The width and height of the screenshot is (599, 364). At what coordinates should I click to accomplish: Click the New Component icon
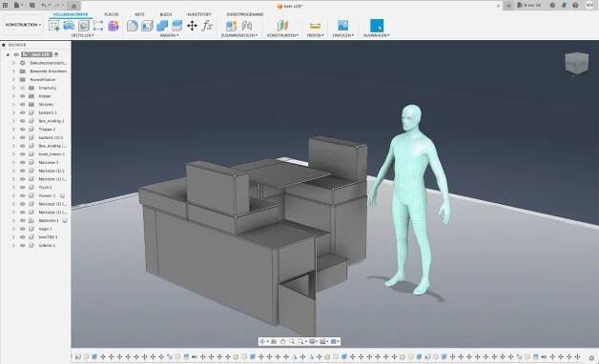(231, 26)
